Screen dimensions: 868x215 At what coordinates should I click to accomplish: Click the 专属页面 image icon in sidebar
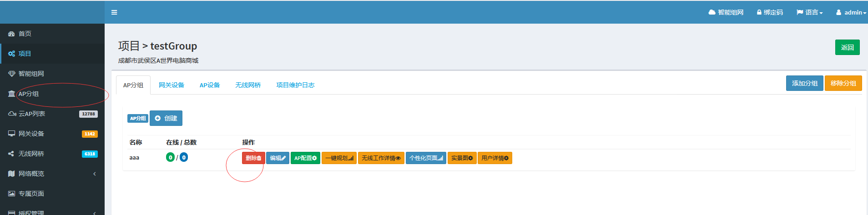[11, 194]
